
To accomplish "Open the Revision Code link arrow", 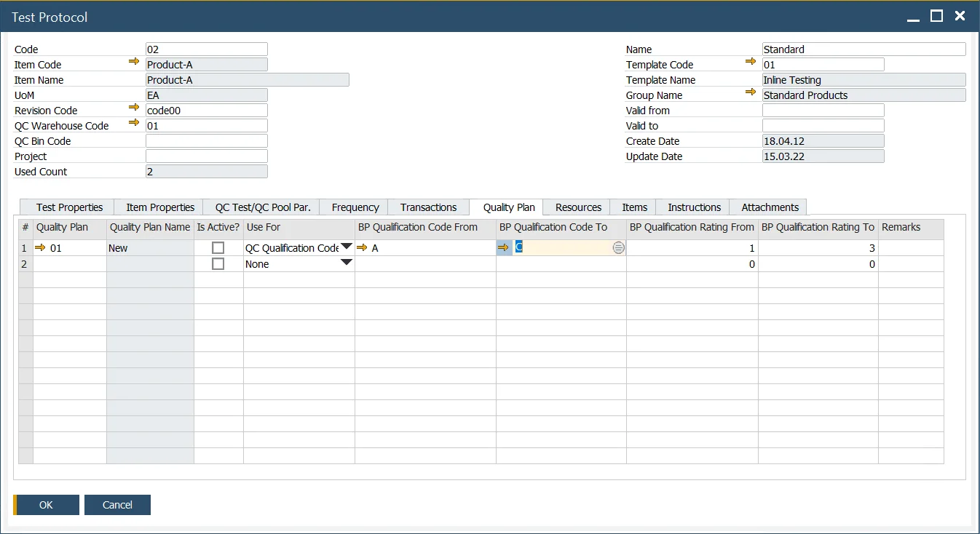I will point(135,110).
